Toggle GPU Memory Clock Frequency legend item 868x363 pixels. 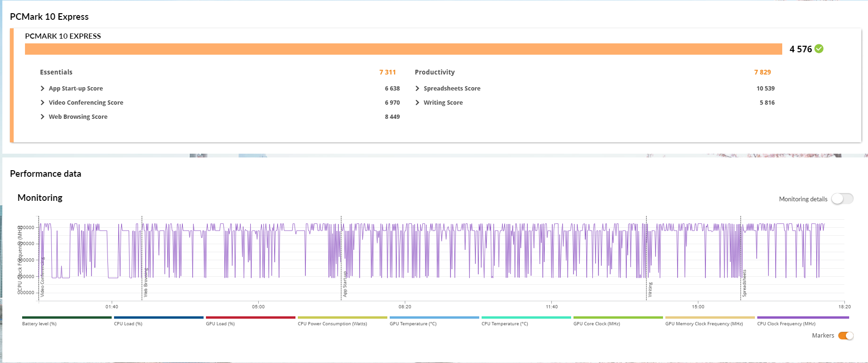point(710,321)
